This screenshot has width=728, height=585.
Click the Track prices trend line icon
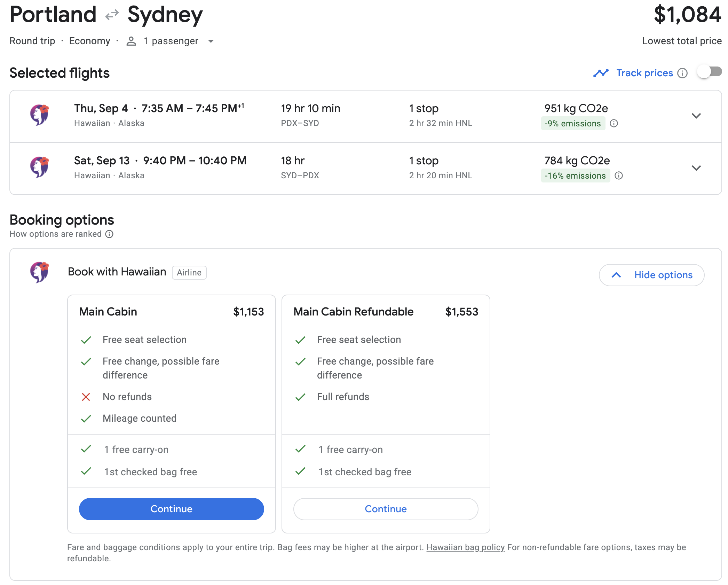[601, 73]
